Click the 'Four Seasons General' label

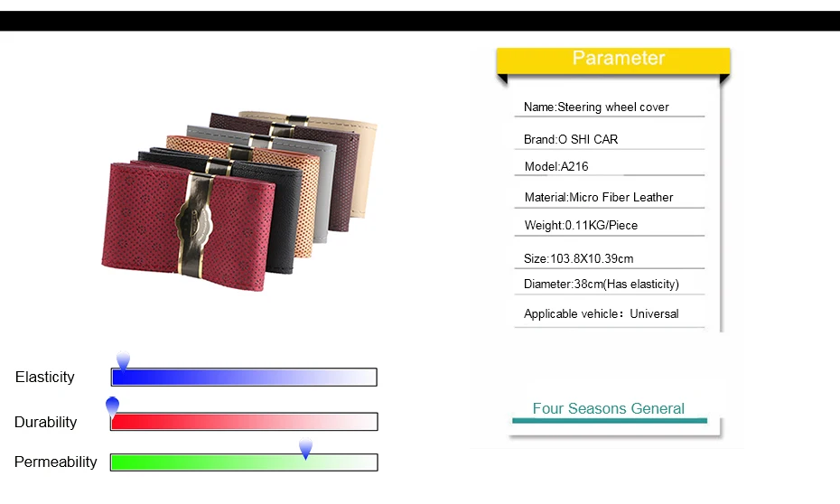pyautogui.click(x=609, y=408)
